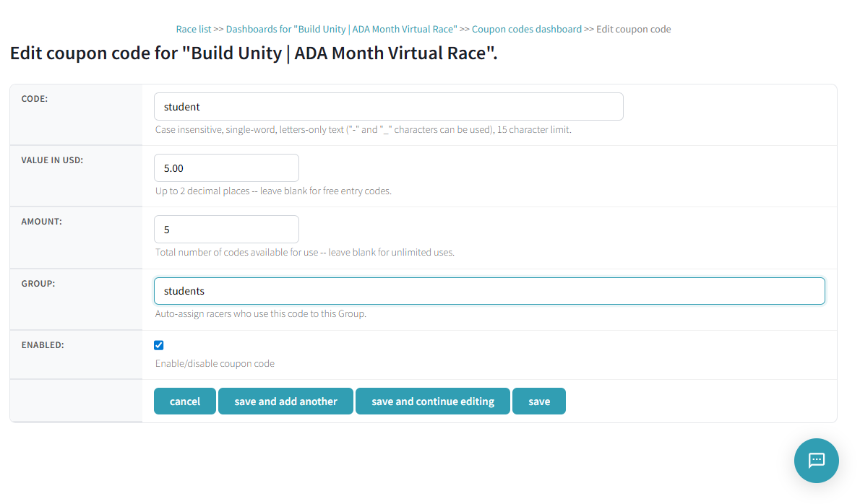Click the AMOUNT input field
This screenshot has height=504, width=860.
pyautogui.click(x=226, y=229)
